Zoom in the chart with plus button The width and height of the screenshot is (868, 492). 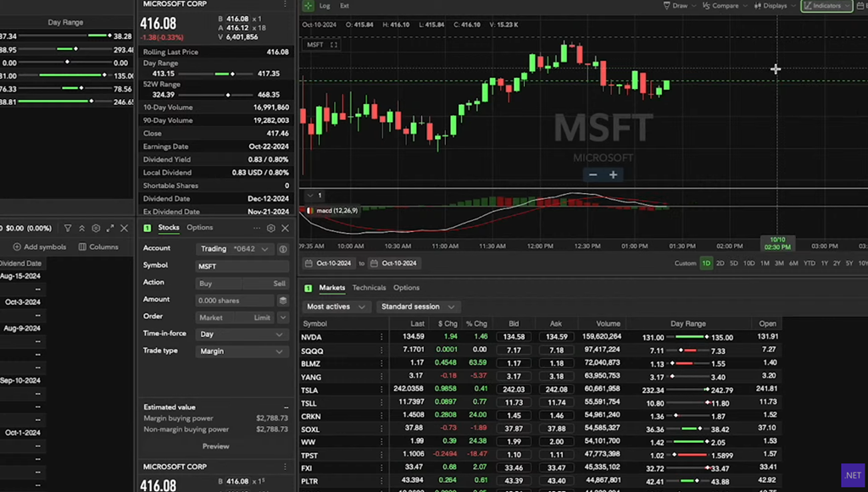[x=613, y=175]
